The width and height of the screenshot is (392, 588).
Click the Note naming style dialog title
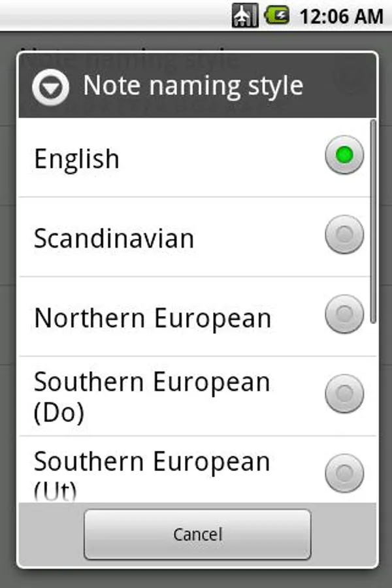pos(193,86)
